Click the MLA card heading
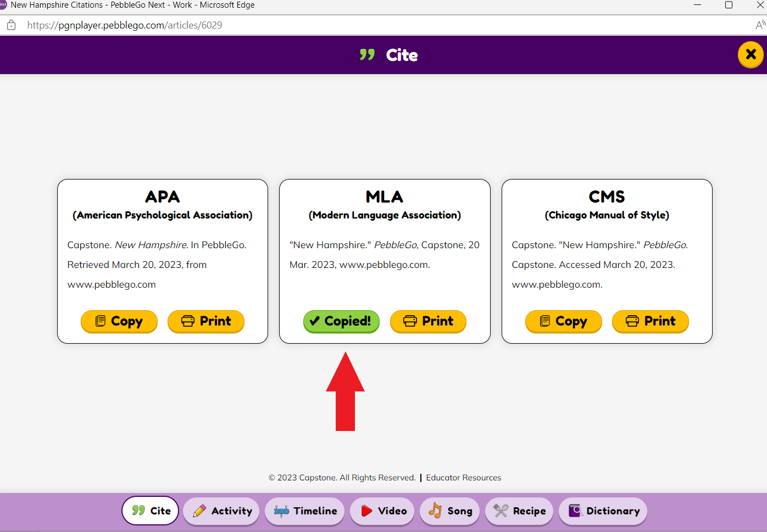The width and height of the screenshot is (767, 532). click(x=385, y=197)
